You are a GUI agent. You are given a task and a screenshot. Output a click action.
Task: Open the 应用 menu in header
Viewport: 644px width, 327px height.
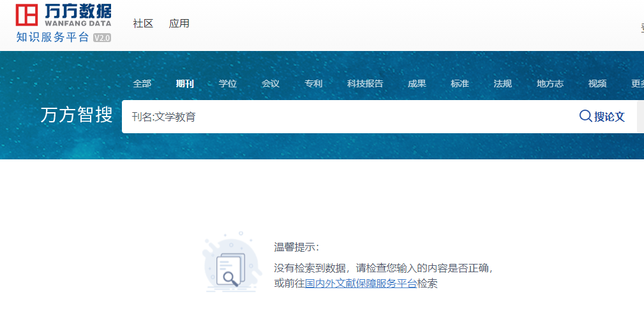(x=179, y=24)
